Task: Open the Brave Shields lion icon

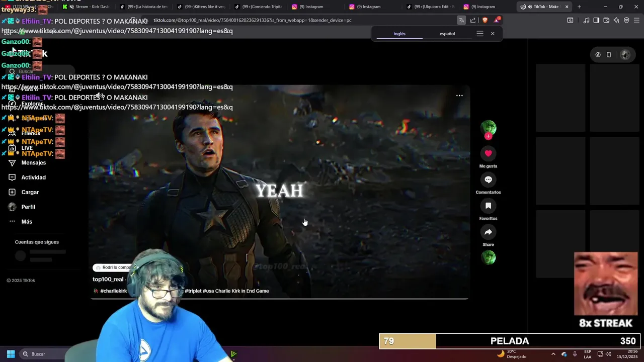Action: (x=485, y=20)
